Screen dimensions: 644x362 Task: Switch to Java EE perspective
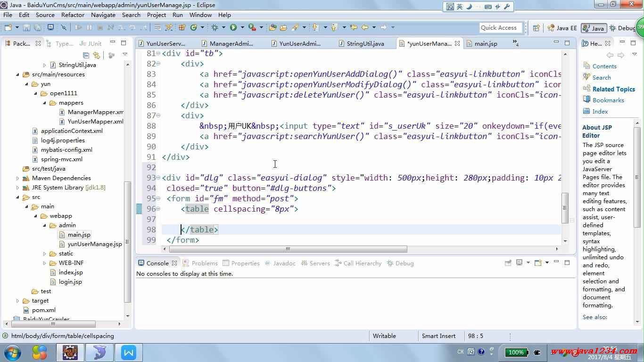pyautogui.click(x=561, y=28)
